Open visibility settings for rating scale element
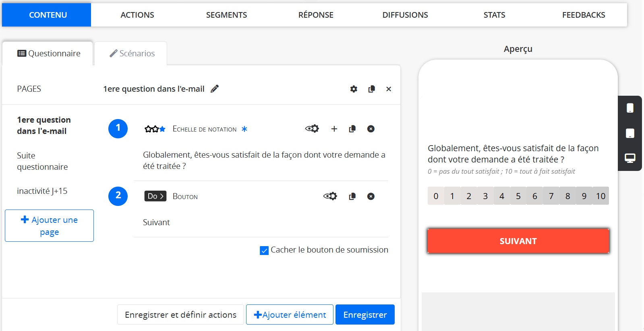This screenshot has height=331, width=644. 312,129
